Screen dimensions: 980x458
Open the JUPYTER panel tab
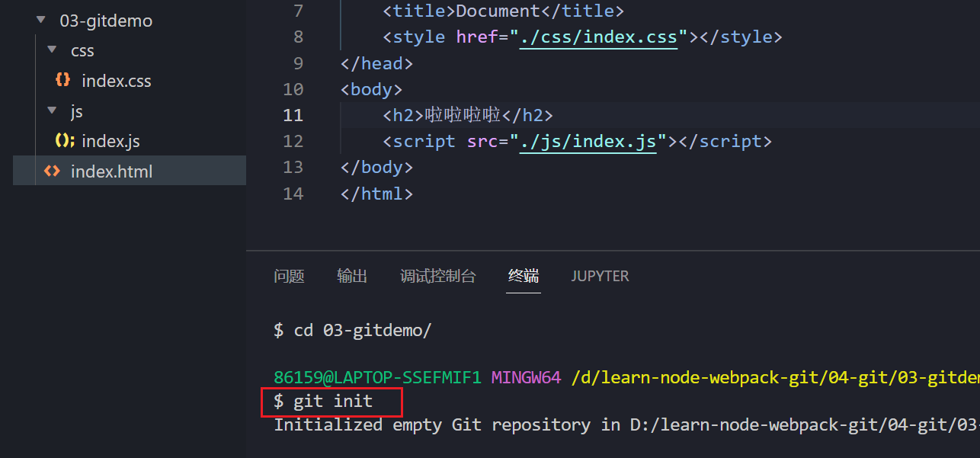600,276
